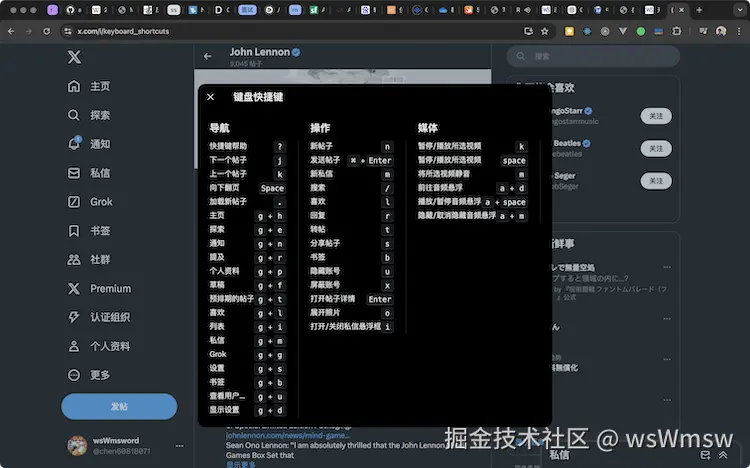Open the 探索 search icon in sidebar
750x468 pixels.
[74, 115]
